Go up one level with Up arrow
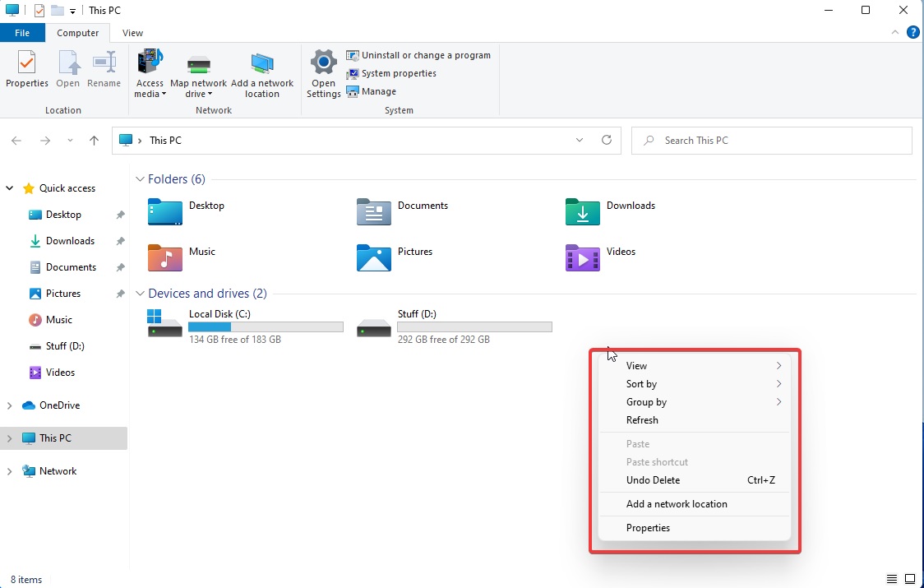Screen dimensions: 924x588 pyautogui.click(x=94, y=141)
